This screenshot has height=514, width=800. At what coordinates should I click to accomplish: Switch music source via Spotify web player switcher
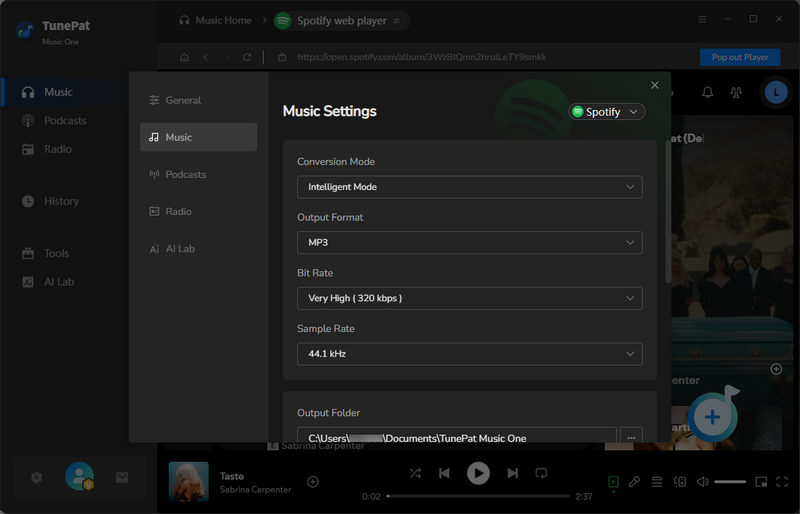tap(396, 21)
